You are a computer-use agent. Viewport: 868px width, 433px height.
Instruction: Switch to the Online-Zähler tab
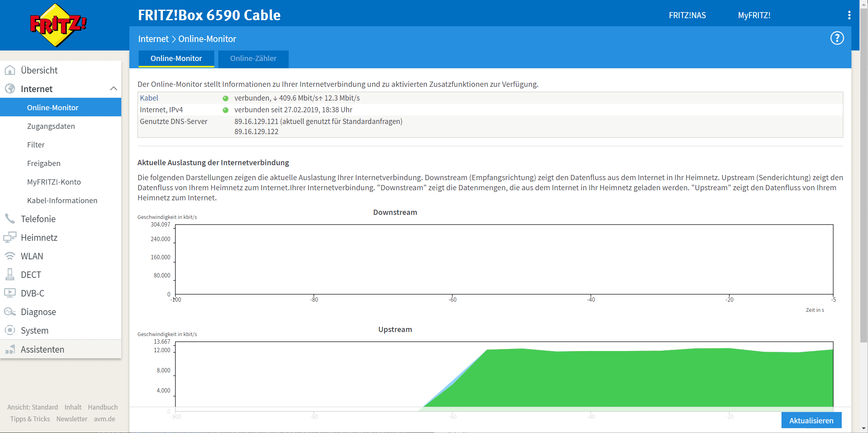point(253,59)
